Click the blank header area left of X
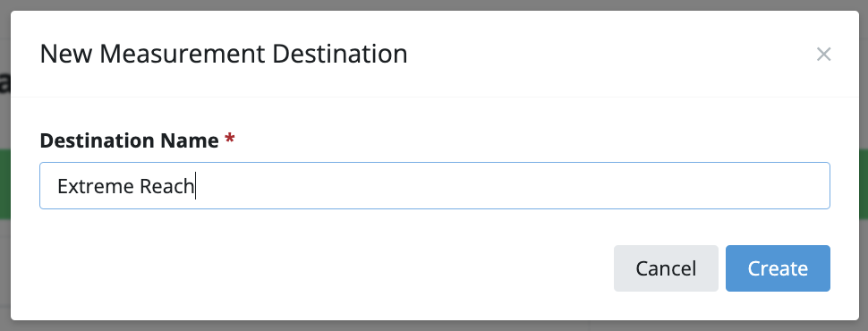The image size is (868, 331). [608, 55]
